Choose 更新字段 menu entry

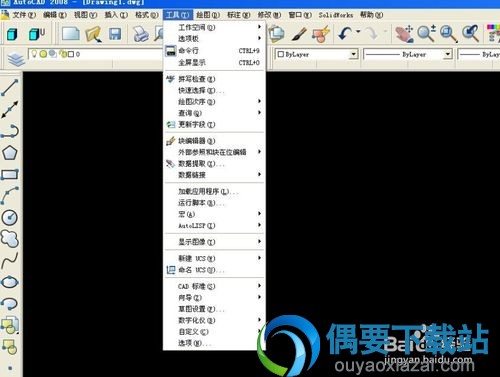pos(214,124)
